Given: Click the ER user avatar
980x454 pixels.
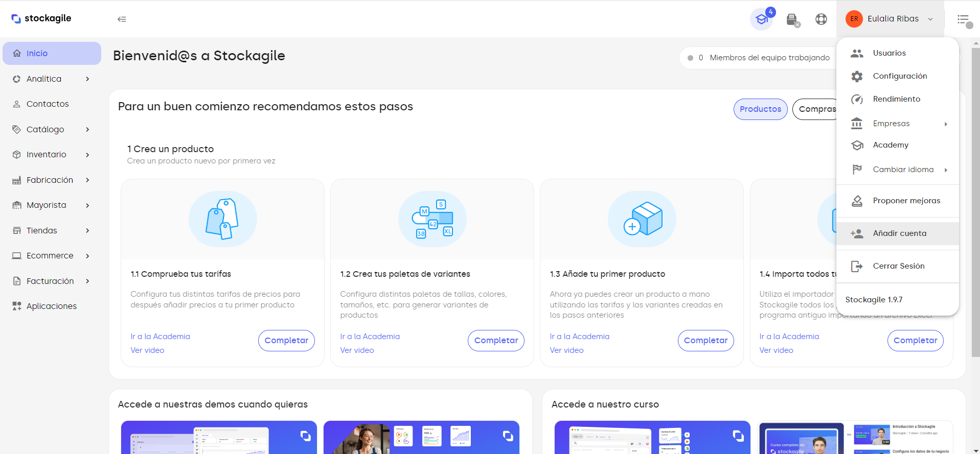Looking at the screenshot, I should tap(854, 19).
